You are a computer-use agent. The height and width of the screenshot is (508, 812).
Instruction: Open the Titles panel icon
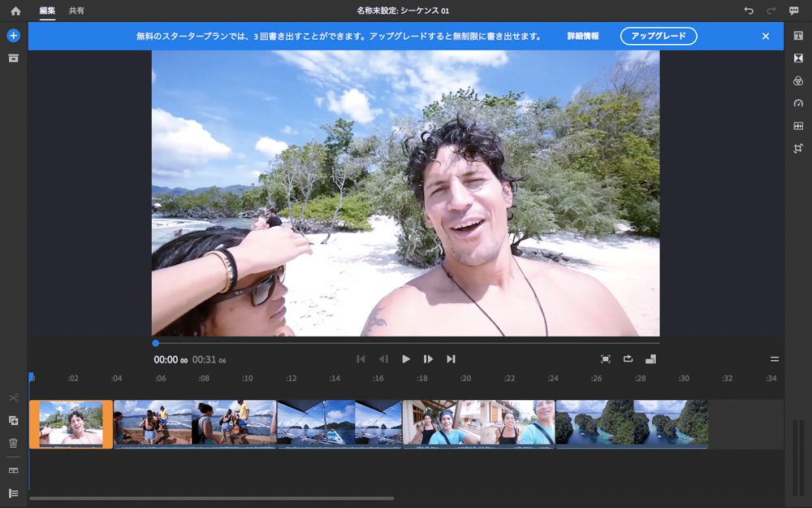798,36
